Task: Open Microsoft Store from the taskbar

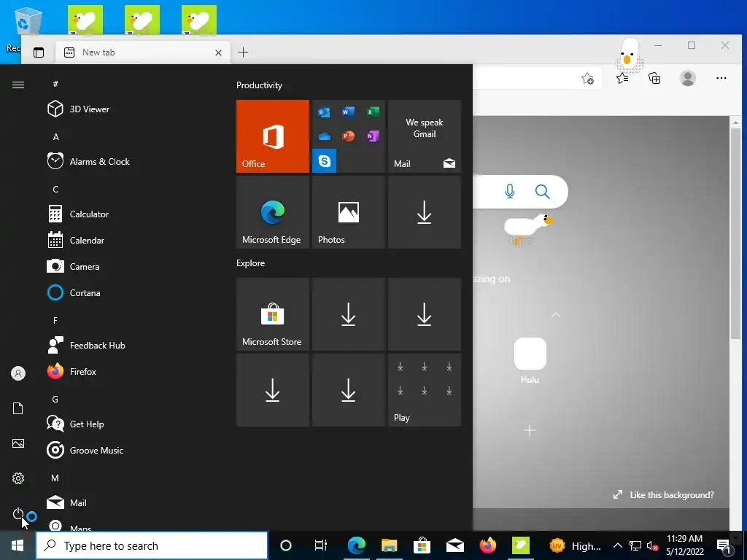Action: pyautogui.click(x=422, y=545)
